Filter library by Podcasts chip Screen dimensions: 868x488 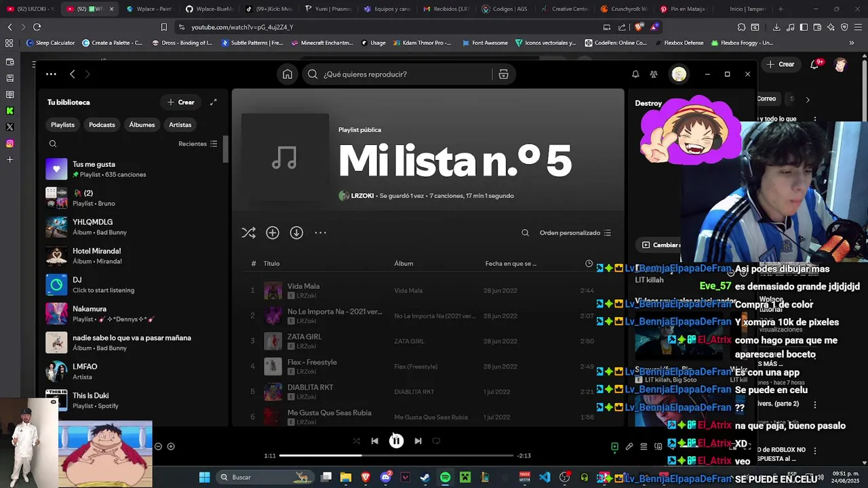point(102,125)
